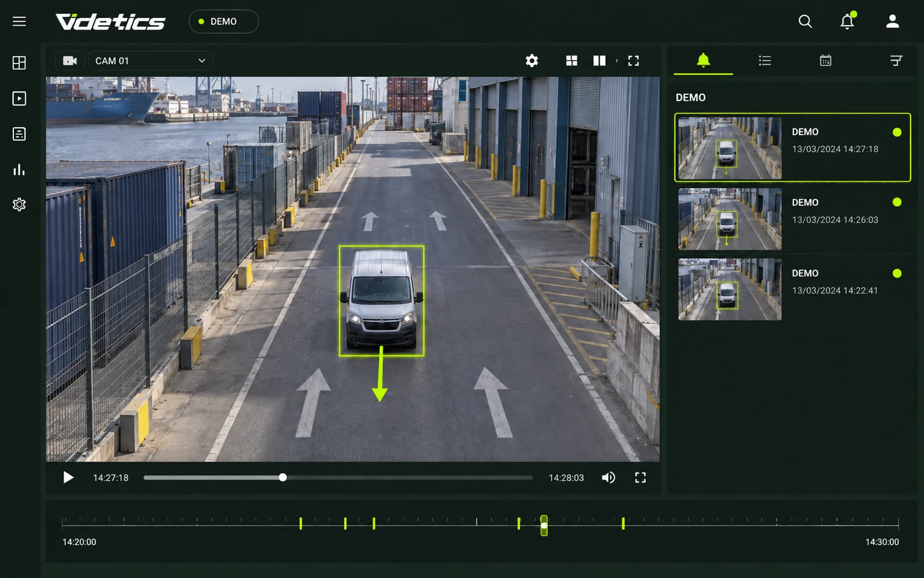924x578 pixels.
Task: Click the timeline playhead handle
Action: coord(544,526)
